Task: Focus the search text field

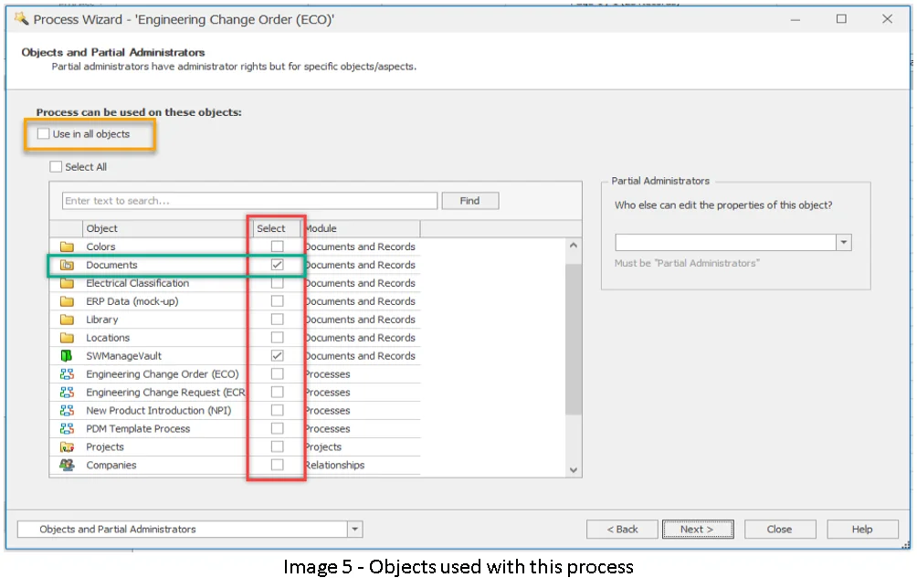Action: [249, 201]
